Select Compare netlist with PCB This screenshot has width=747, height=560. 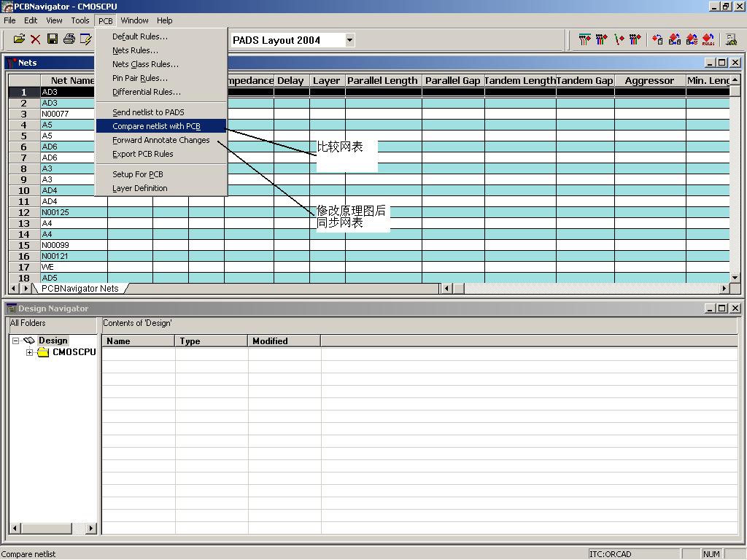click(161, 126)
